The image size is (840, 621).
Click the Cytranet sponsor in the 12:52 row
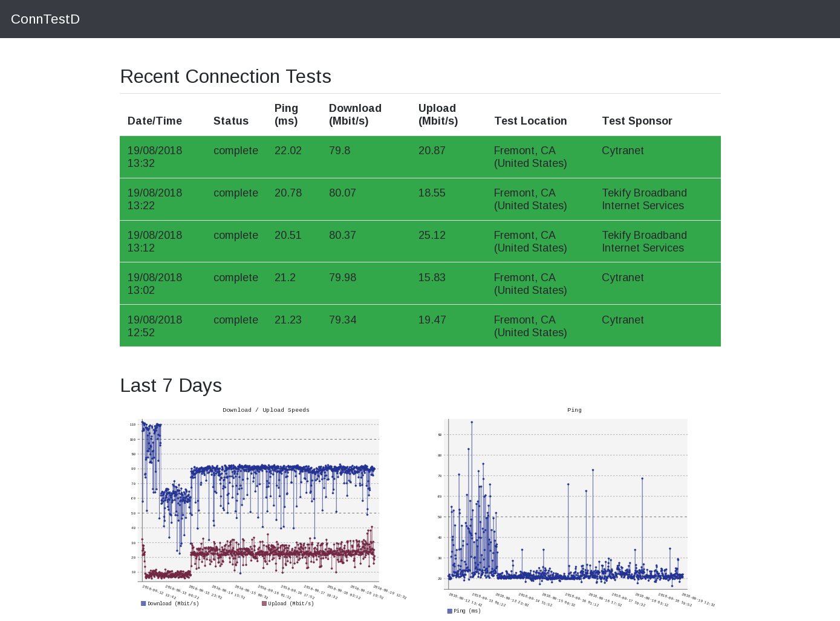point(623,320)
